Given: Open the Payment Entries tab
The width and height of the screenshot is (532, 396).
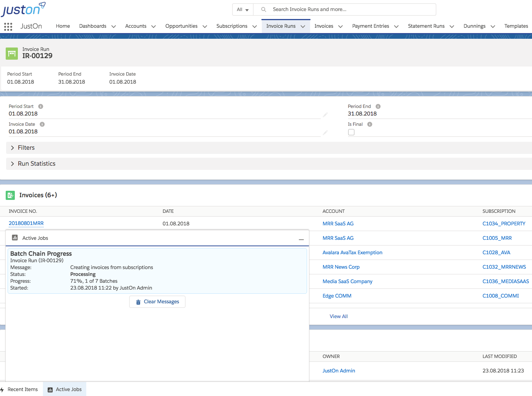Looking at the screenshot, I should pyautogui.click(x=370, y=26).
